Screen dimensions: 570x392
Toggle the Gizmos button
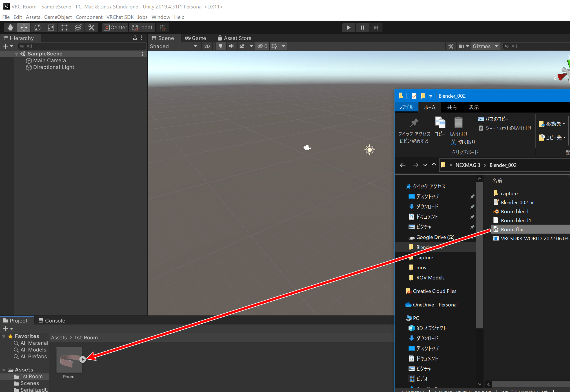pyautogui.click(x=482, y=46)
